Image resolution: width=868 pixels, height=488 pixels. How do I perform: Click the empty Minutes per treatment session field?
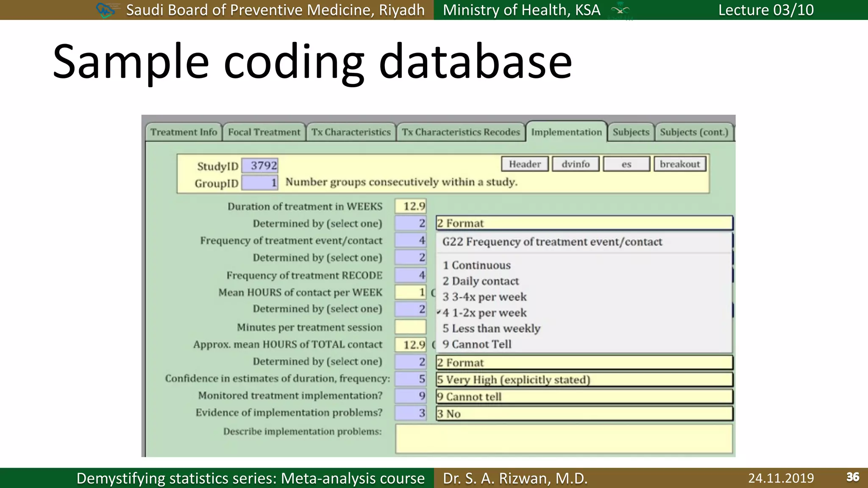pyautogui.click(x=410, y=327)
